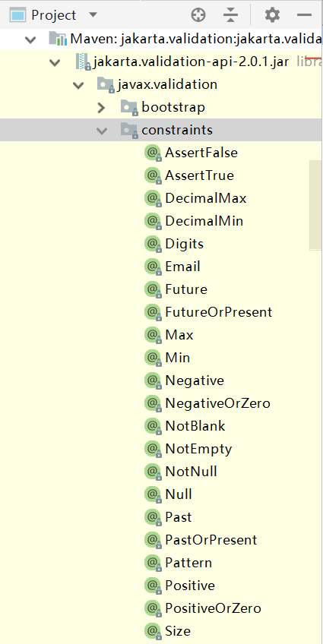Select the NotNull annotation class
The height and width of the screenshot is (644, 323).
coord(191,472)
